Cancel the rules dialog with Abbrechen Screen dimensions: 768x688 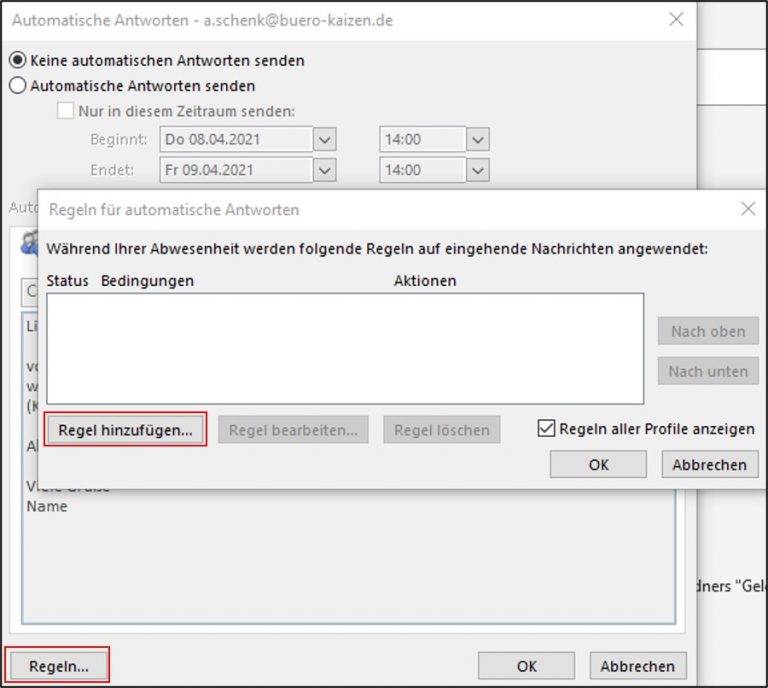709,464
